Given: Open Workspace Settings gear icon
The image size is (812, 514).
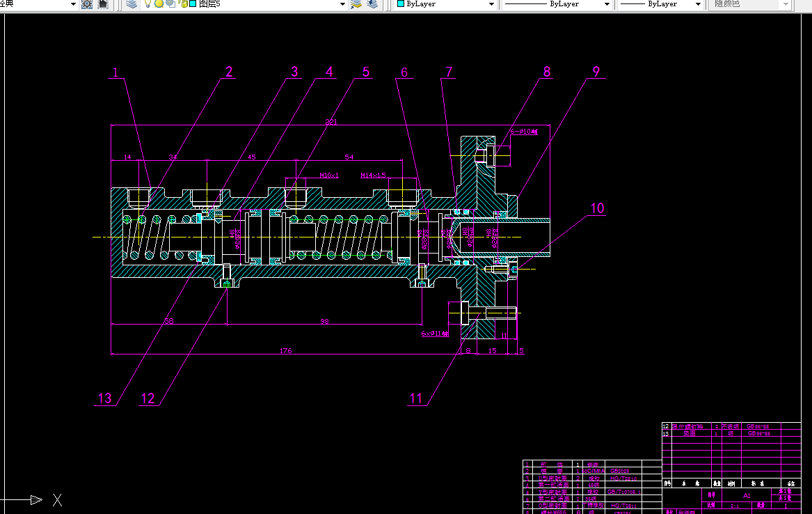Looking at the screenshot, I should coord(87,4).
